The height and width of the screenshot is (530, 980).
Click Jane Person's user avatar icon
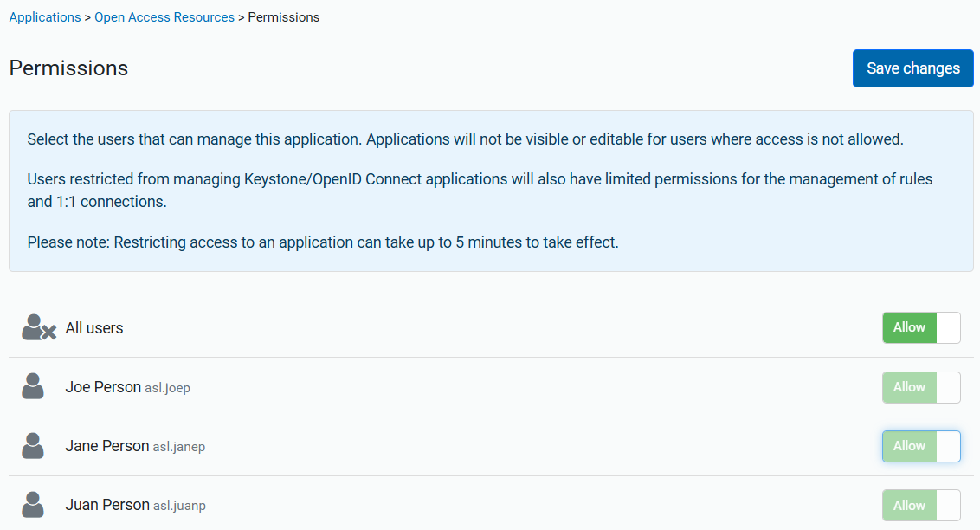tap(33, 446)
